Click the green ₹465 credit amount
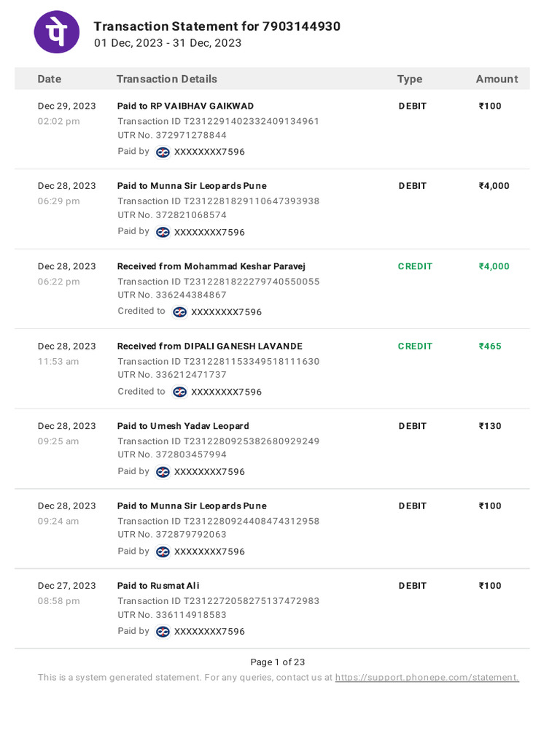Image resolution: width=560 pixels, height=747 pixels. click(x=490, y=347)
